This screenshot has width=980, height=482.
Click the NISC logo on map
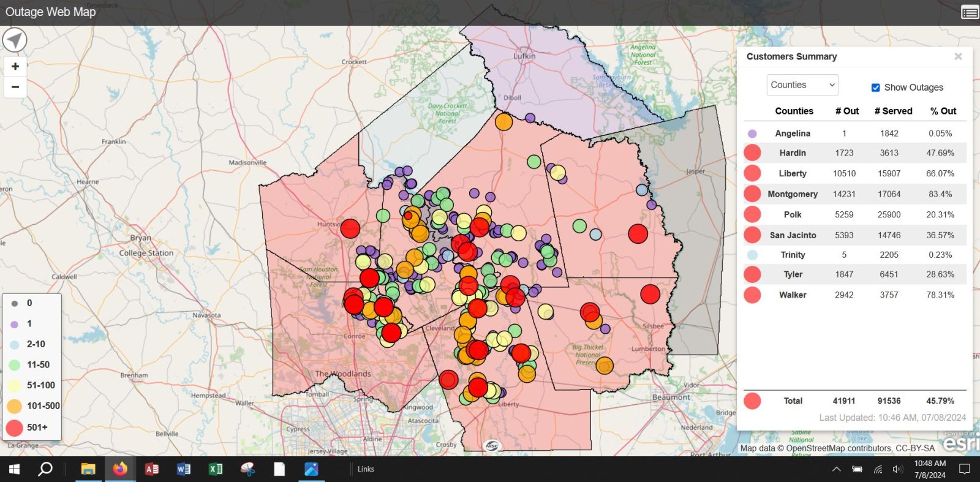[491, 446]
